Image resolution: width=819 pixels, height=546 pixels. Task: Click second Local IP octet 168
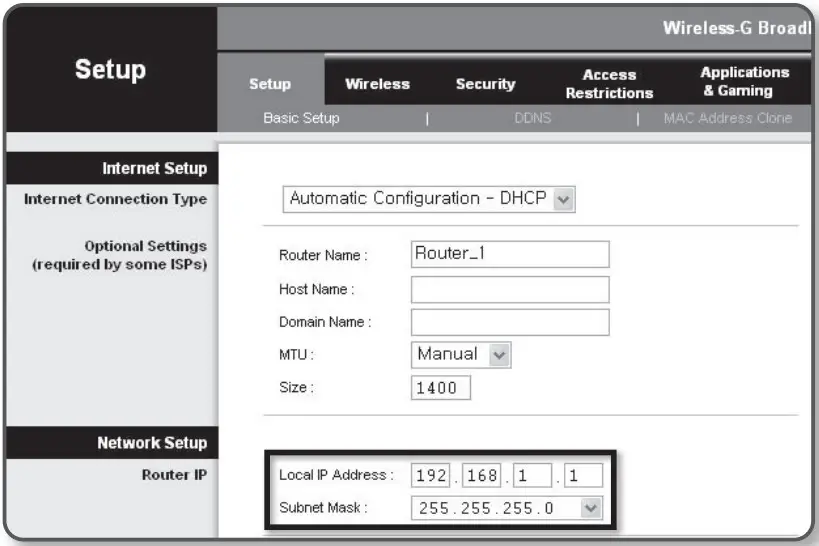coord(481,475)
